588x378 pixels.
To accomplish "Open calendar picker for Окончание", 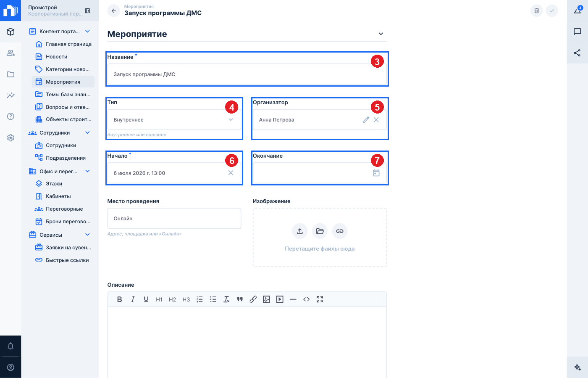I will coord(376,173).
